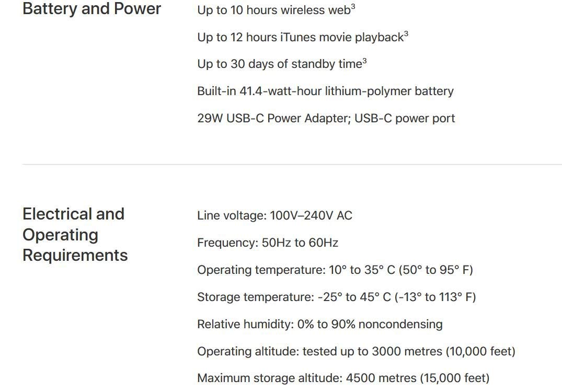
Task: Click the 12 hours iTunes movie playback text
Action: coord(300,38)
